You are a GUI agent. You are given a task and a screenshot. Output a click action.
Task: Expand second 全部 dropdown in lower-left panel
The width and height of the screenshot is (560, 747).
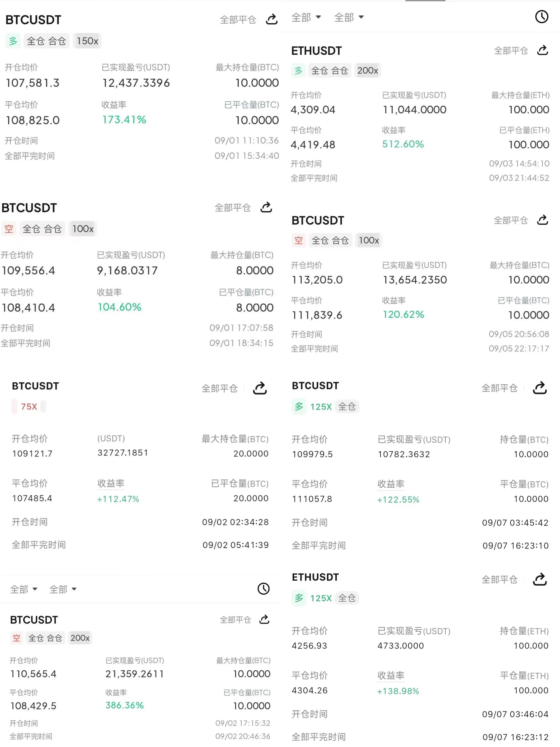[x=63, y=589]
